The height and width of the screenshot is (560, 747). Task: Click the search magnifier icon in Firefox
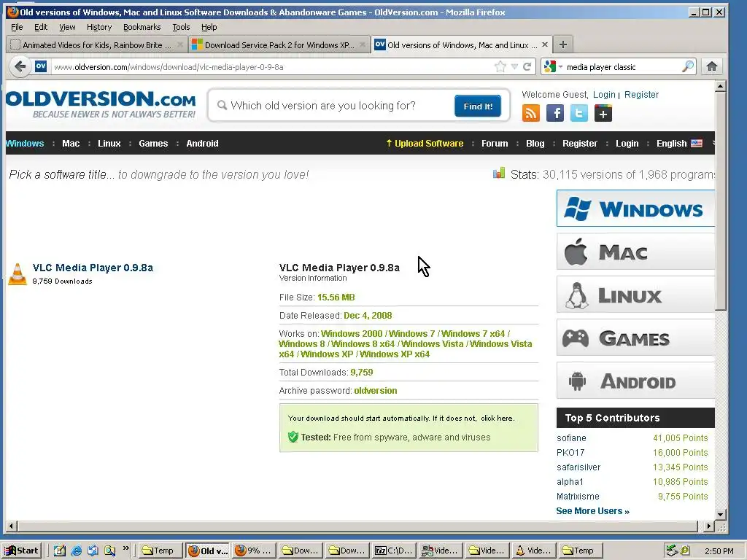point(687,66)
